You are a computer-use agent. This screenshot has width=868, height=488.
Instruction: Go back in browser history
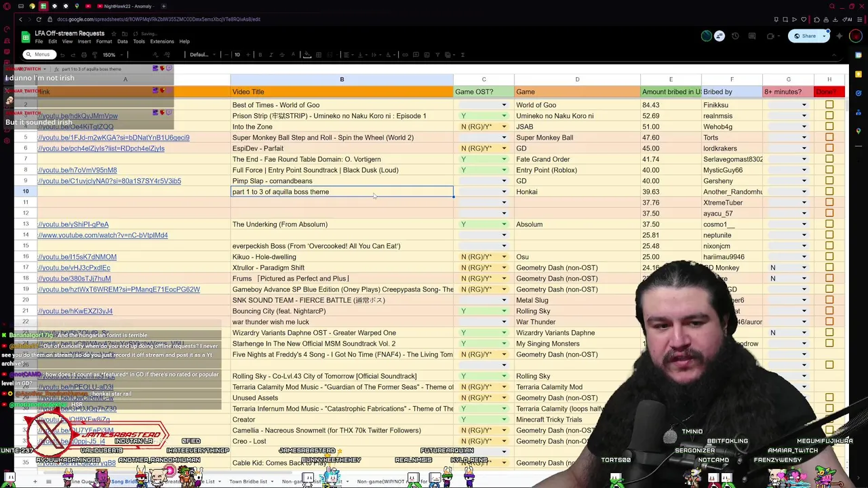coord(20,20)
